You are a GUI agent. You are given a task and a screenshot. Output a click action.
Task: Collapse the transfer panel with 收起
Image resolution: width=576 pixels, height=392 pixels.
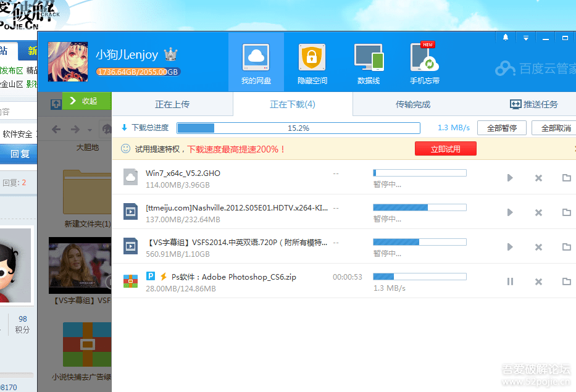[86, 101]
